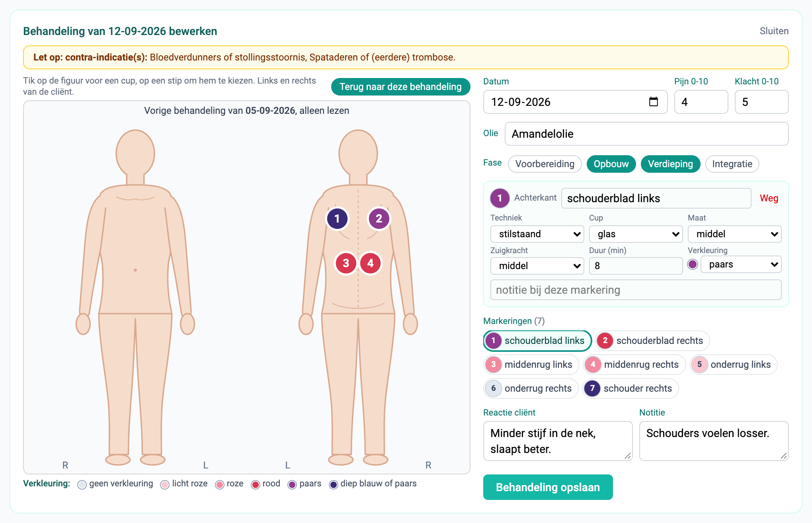
Task: Click the Olie field containing Amandelolie
Action: click(x=646, y=134)
